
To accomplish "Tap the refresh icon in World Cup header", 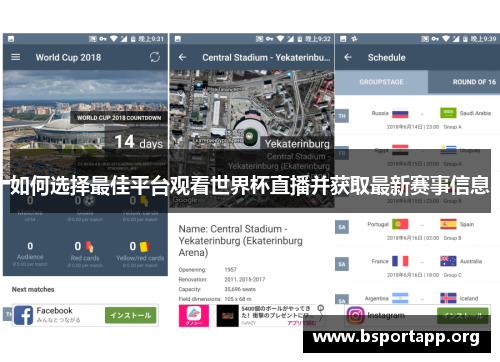I will 155,57.
